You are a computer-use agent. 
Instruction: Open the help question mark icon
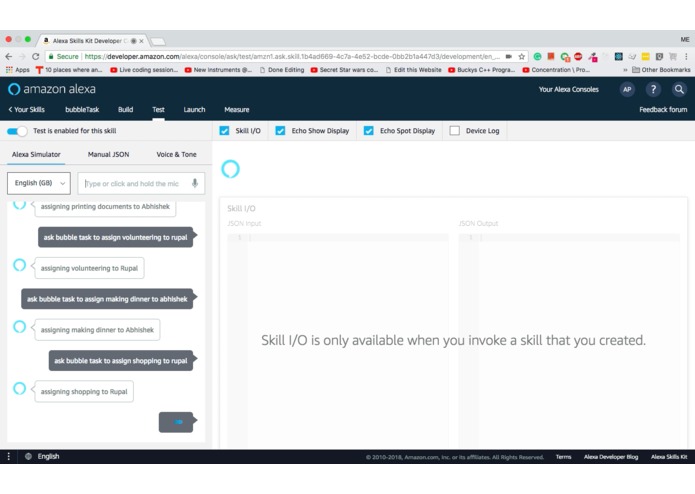point(653,89)
